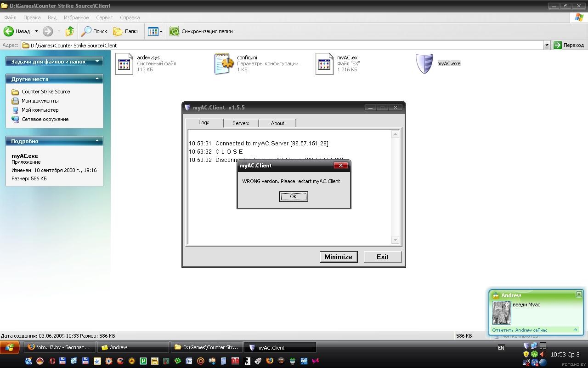Click the myAC shield icon in system tray
Screen dimensions: 588x368
(526, 345)
